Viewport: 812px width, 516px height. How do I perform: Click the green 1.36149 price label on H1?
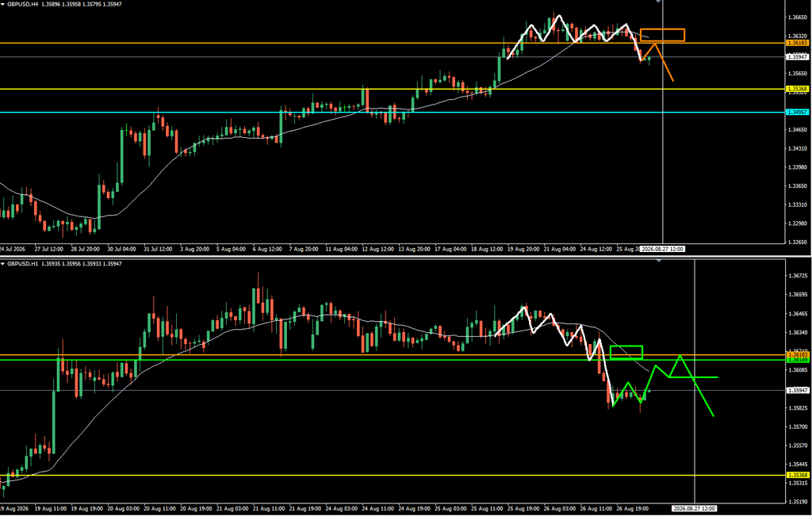point(798,360)
